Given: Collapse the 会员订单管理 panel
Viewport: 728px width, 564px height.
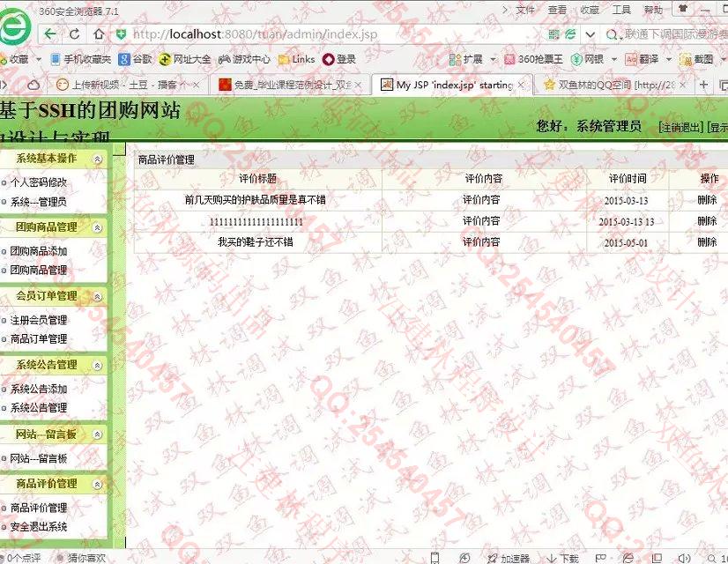Looking at the screenshot, I should click(x=98, y=297).
